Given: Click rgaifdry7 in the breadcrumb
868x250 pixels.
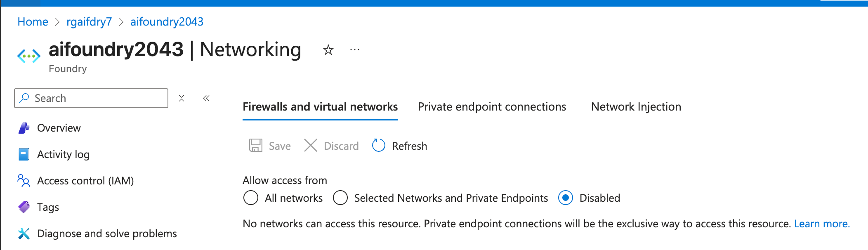Looking at the screenshot, I should [x=89, y=21].
